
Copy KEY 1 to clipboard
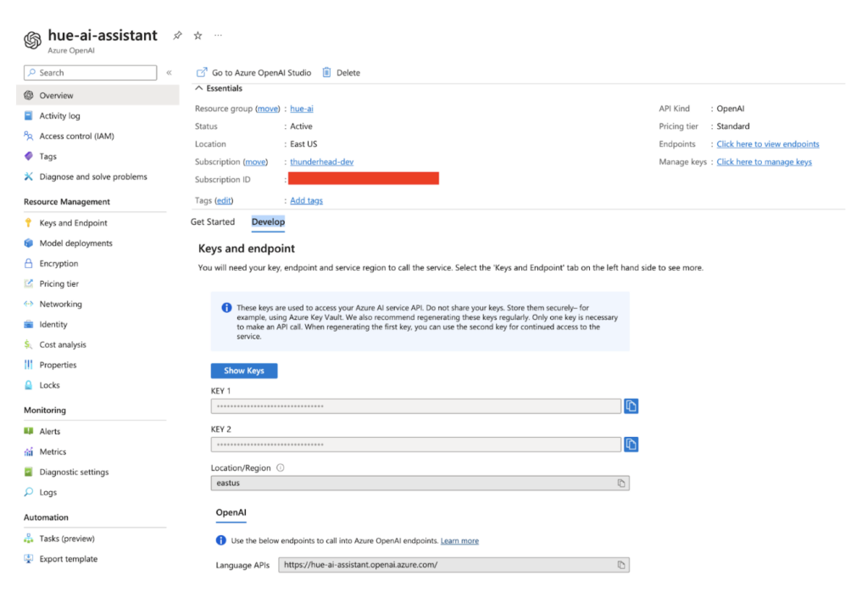pos(631,406)
